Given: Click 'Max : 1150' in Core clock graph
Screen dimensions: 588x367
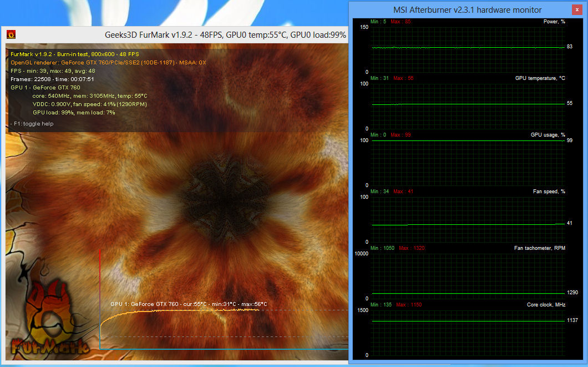Looking at the screenshot, I should point(409,305).
